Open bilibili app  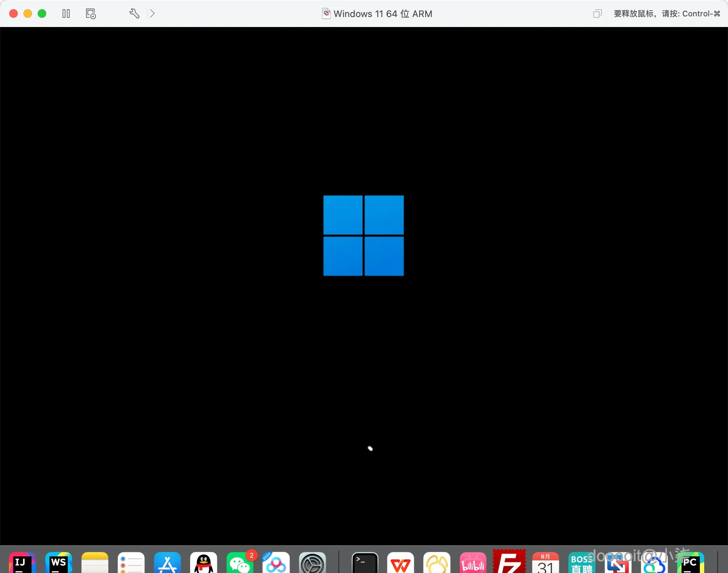click(x=473, y=563)
